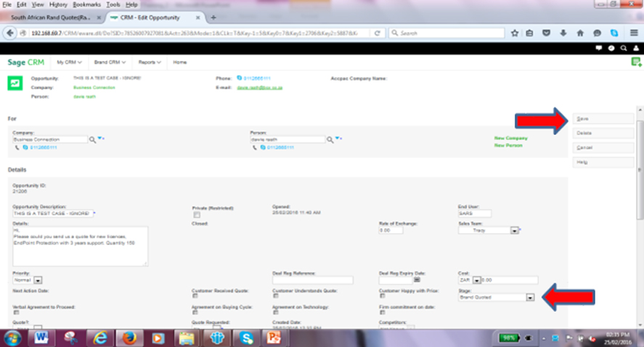Image resolution: width=644 pixels, height=347 pixels.
Task: Open CRM recent items clock icon
Action: point(611,48)
